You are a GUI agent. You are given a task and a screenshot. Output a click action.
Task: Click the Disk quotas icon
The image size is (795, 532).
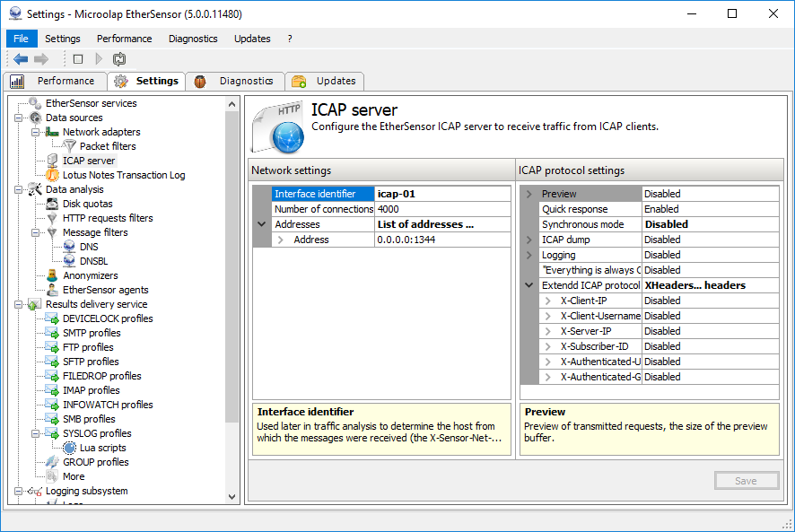(x=52, y=204)
